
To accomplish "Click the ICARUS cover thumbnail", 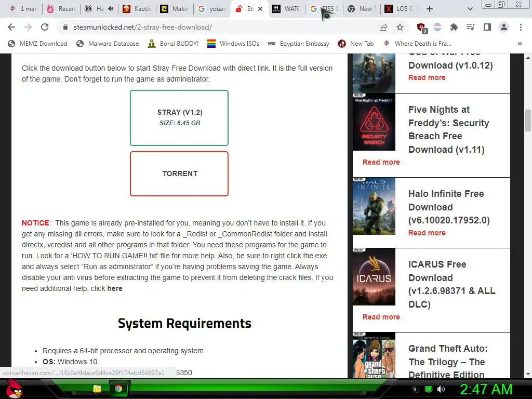I will coord(374,277).
